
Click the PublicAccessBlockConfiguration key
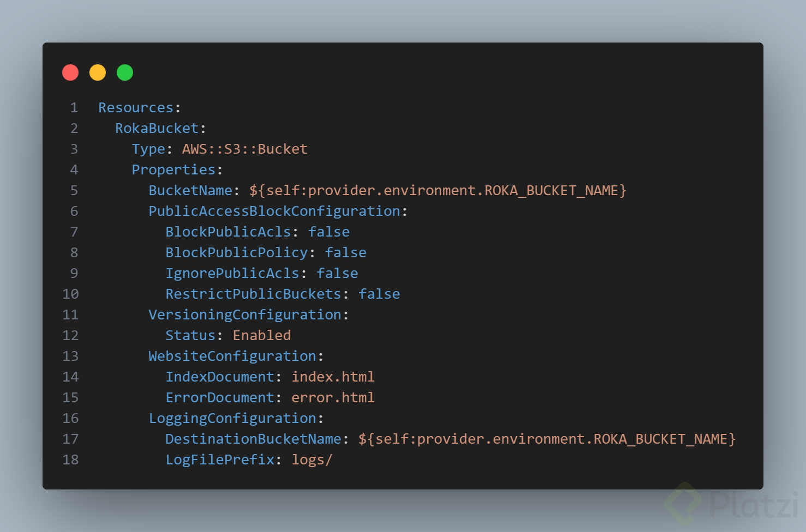tap(274, 211)
